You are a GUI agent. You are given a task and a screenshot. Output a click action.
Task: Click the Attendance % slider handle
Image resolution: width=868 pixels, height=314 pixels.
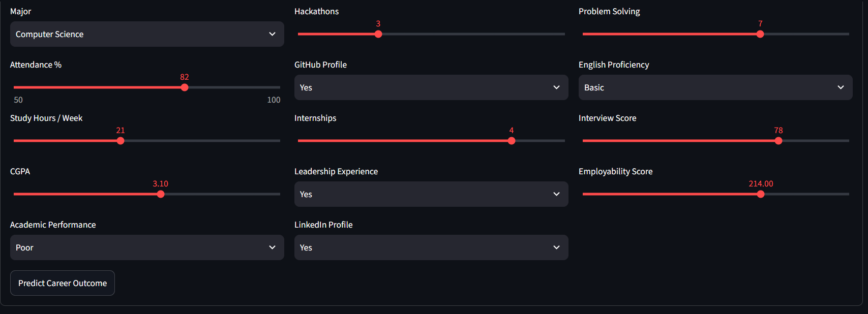point(185,87)
